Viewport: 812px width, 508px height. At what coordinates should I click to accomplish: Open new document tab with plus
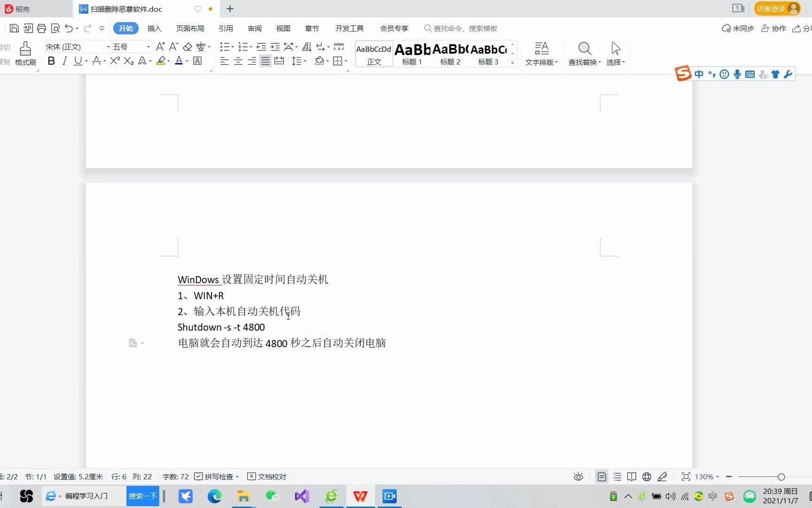[230, 8]
